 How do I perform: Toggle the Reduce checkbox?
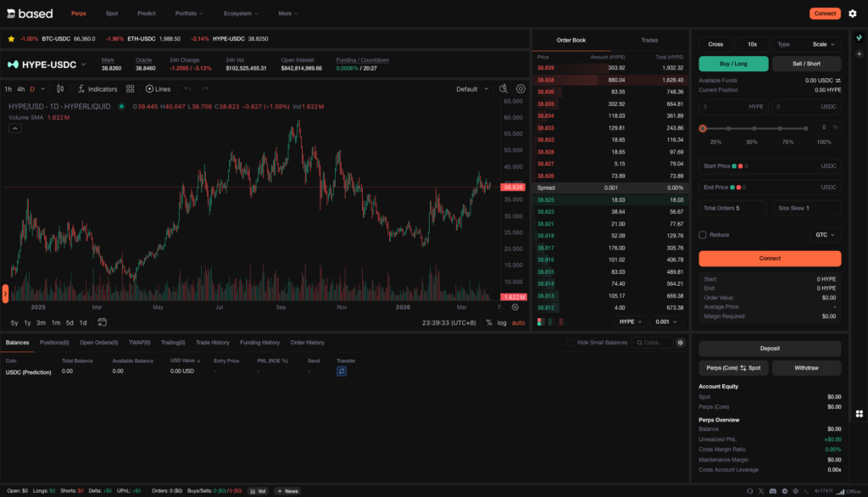pos(703,235)
